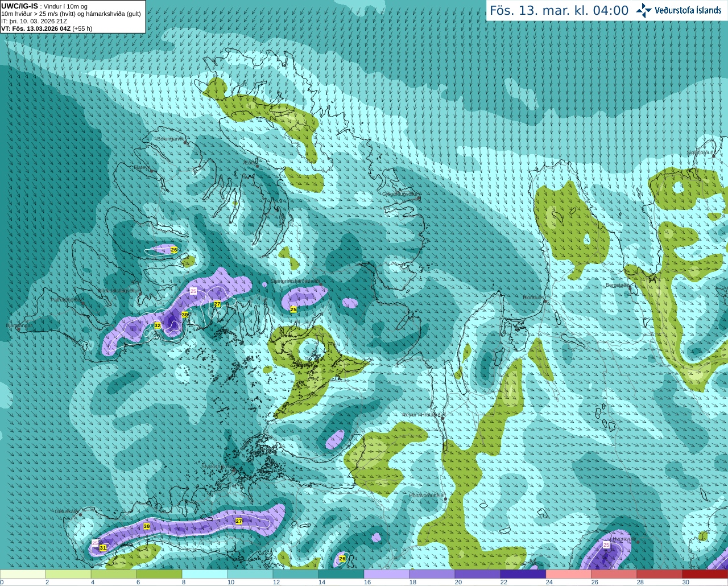Image resolution: width=728 pixels, height=586 pixels.
Task: Click the Flateyri station label
Action: pyautogui.click(x=142, y=167)
